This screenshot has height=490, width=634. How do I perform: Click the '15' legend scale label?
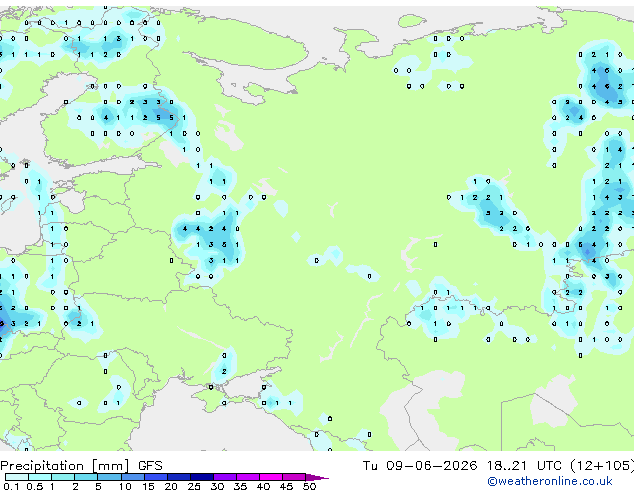click(148, 486)
